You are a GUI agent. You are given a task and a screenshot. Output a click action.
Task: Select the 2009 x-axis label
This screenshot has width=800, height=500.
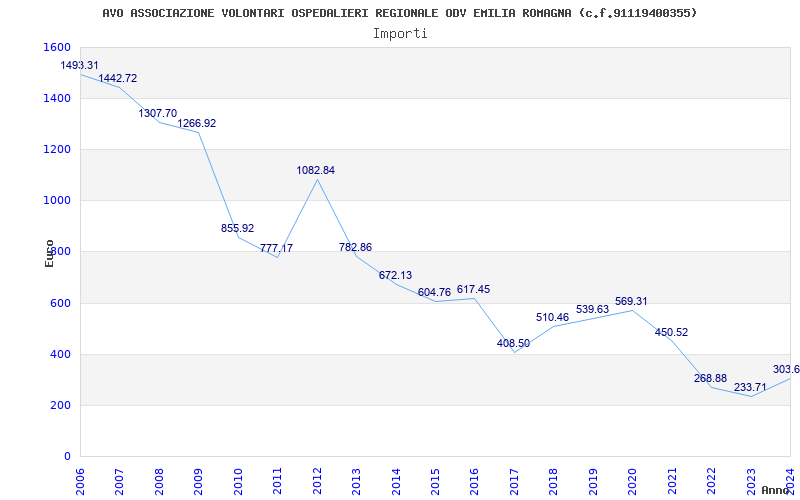pos(198,480)
